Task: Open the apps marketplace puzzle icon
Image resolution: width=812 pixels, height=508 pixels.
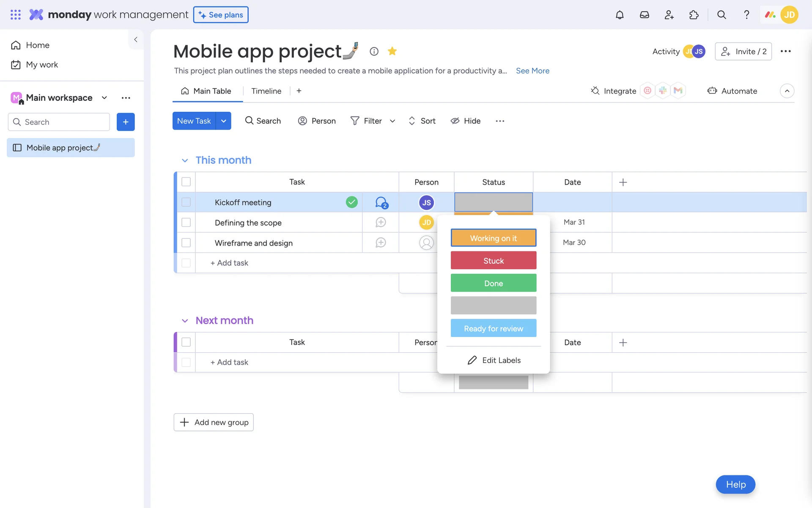Action: [694, 15]
